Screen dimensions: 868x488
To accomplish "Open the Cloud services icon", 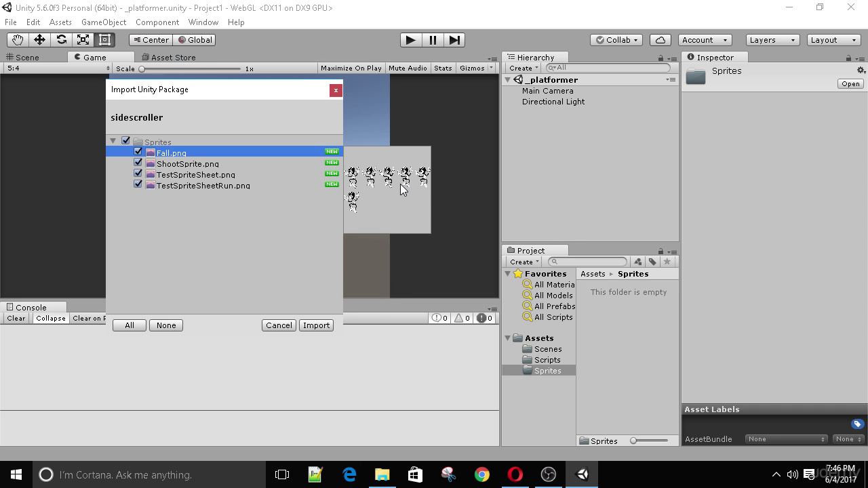I will pos(660,40).
